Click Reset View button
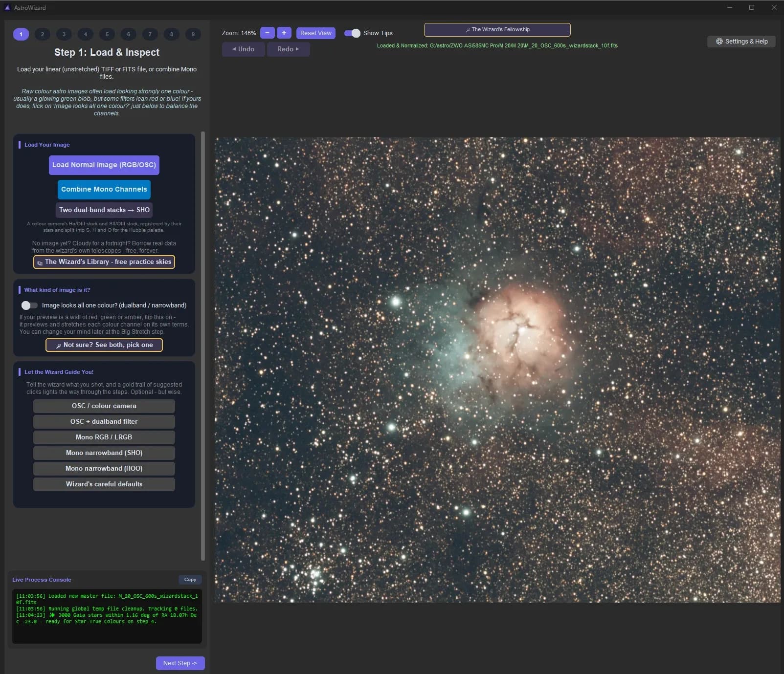 (x=316, y=33)
